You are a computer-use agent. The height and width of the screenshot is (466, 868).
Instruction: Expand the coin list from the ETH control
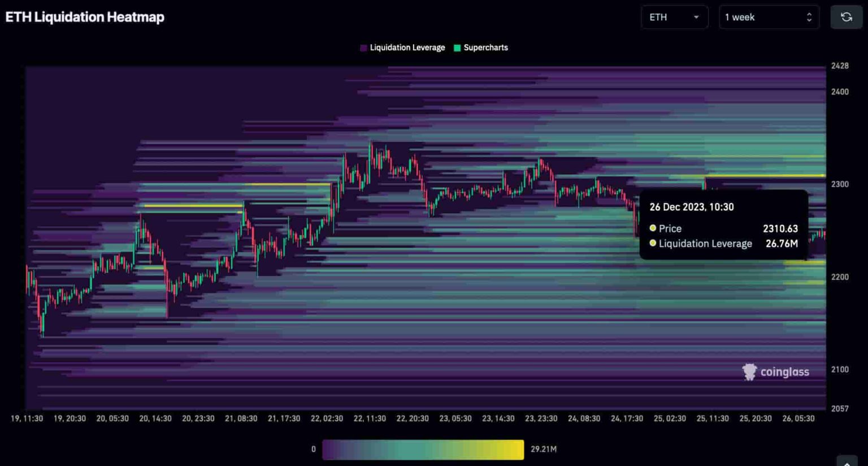[674, 17]
